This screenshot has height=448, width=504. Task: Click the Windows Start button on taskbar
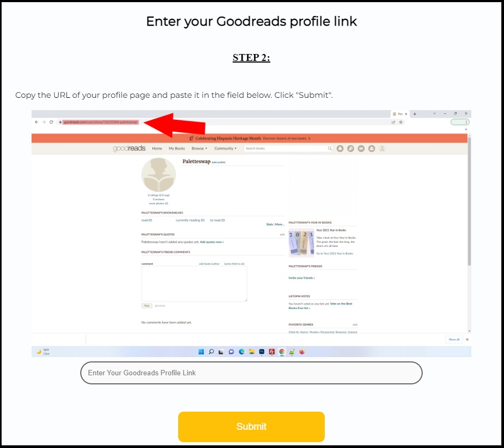201,352
